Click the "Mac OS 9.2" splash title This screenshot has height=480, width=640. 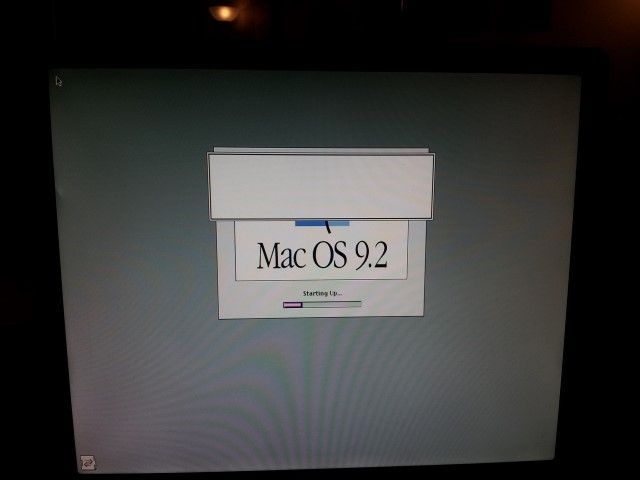[322, 255]
